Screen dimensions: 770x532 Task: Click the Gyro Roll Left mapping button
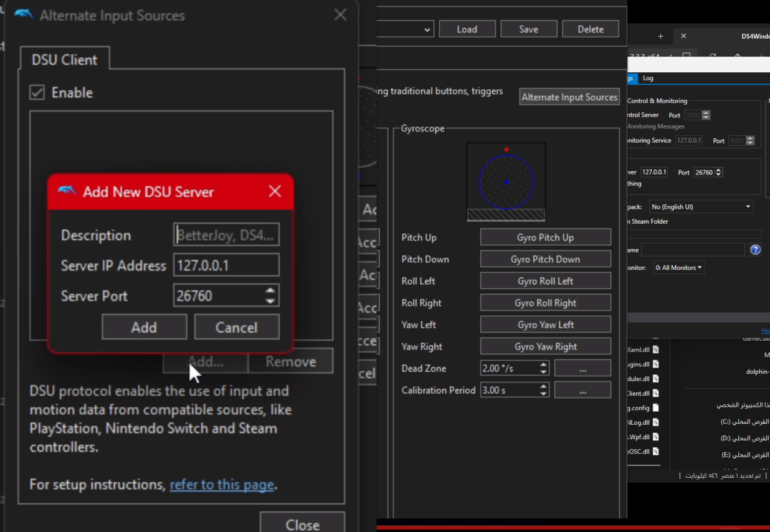(545, 281)
